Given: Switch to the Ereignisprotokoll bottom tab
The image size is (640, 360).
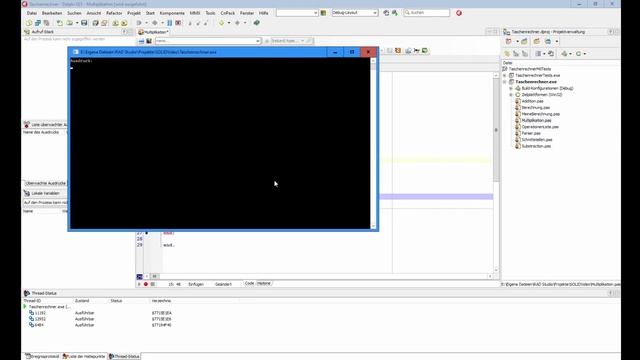Looking at the screenshot, I should click(x=42, y=356).
